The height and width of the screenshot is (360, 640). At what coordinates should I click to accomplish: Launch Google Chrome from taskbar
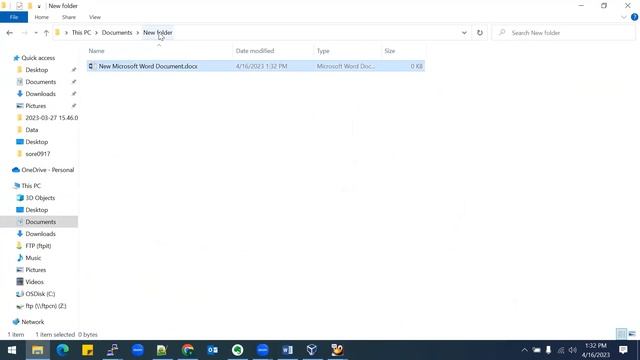[187, 350]
